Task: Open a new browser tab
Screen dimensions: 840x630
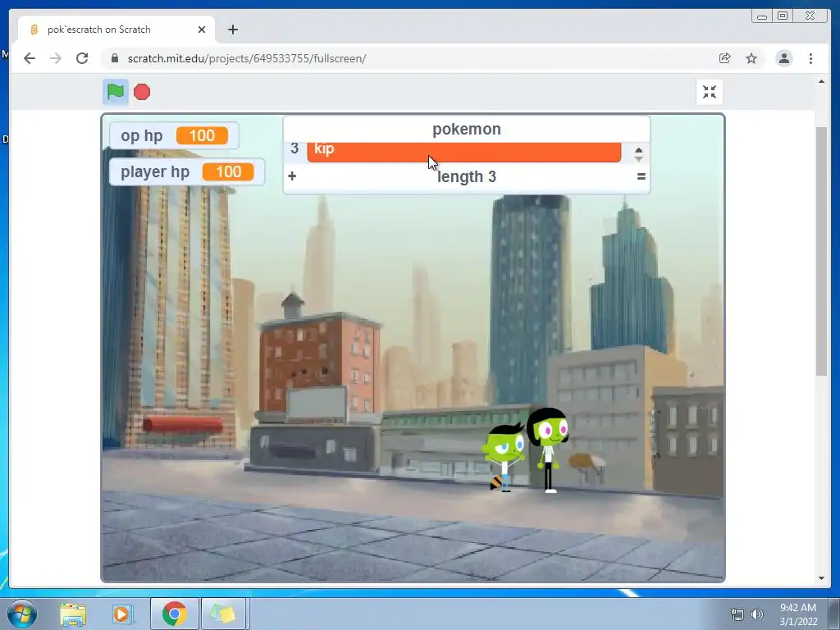Action: click(232, 30)
